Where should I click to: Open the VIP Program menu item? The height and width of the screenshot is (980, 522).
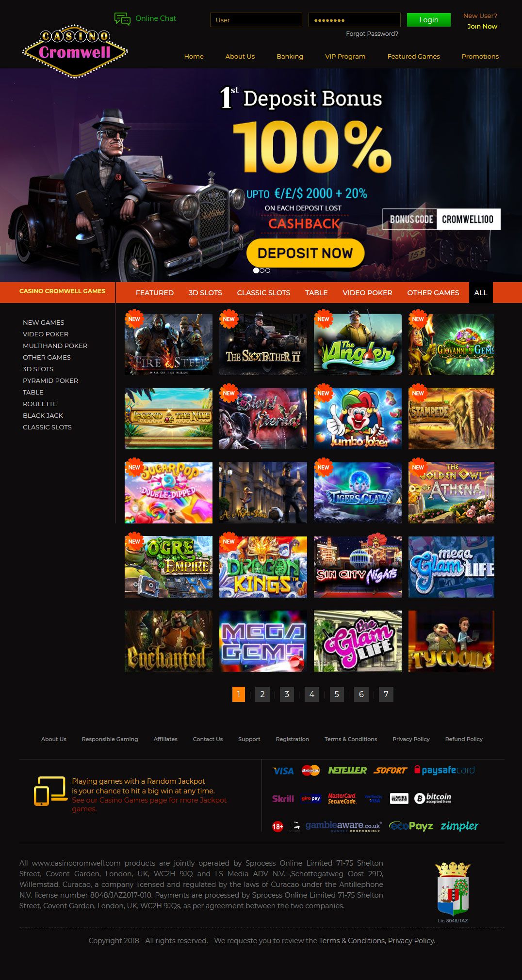pos(345,56)
